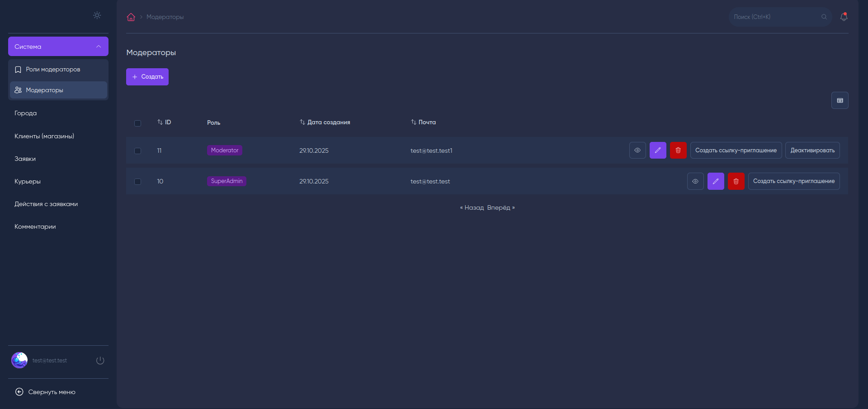Focus the Поиск search field
Image resolution: width=868 pixels, height=409 pixels.
[x=775, y=17]
